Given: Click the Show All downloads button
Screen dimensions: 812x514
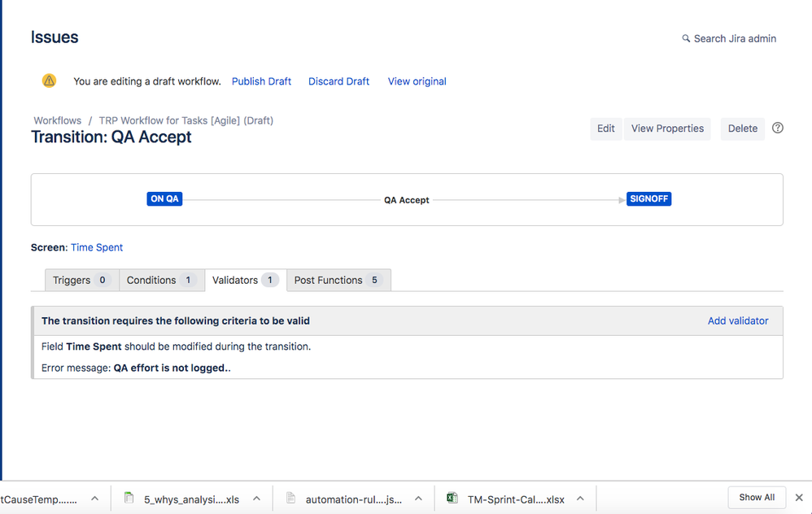Looking at the screenshot, I should click(757, 498).
